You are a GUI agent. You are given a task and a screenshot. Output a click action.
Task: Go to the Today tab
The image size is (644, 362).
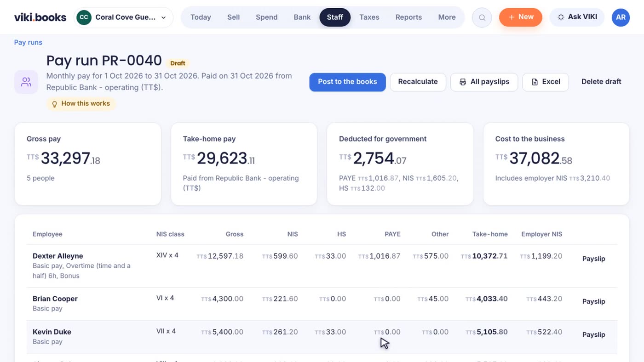(x=201, y=17)
